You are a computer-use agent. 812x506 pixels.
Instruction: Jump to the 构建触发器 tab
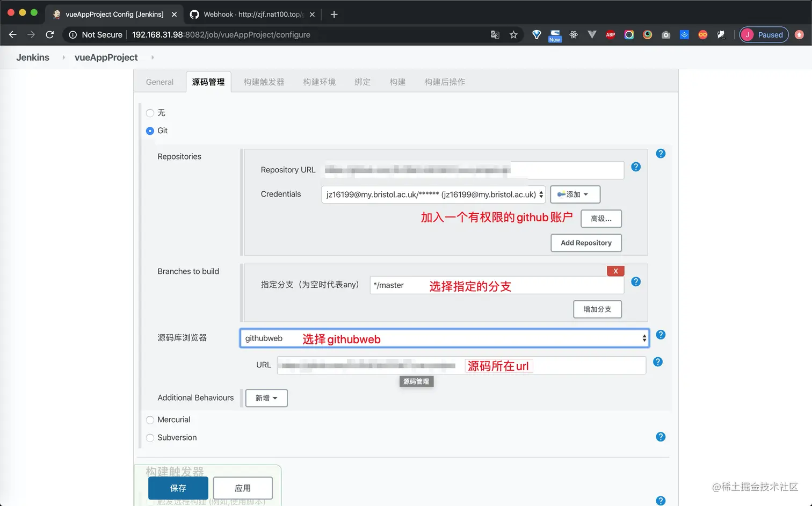click(x=264, y=82)
